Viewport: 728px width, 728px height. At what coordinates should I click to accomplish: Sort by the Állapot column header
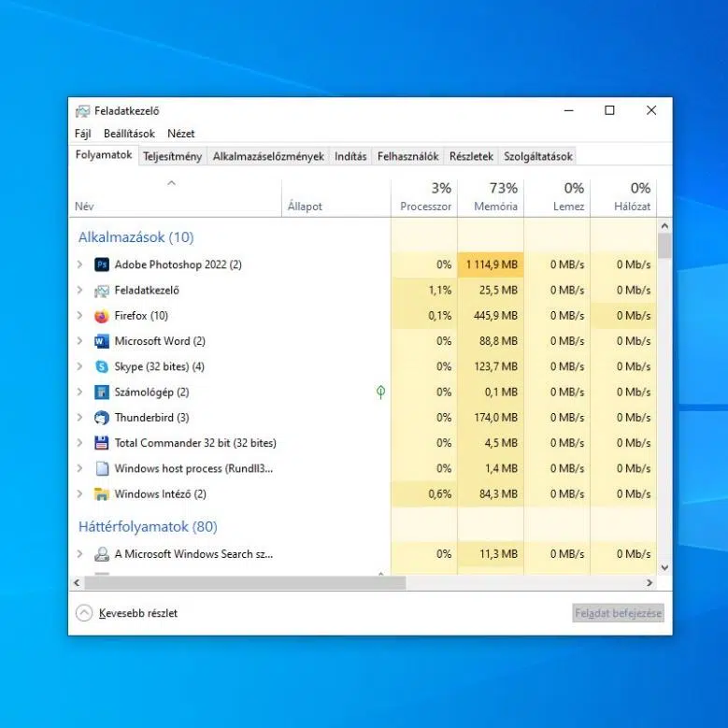coord(336,198)
